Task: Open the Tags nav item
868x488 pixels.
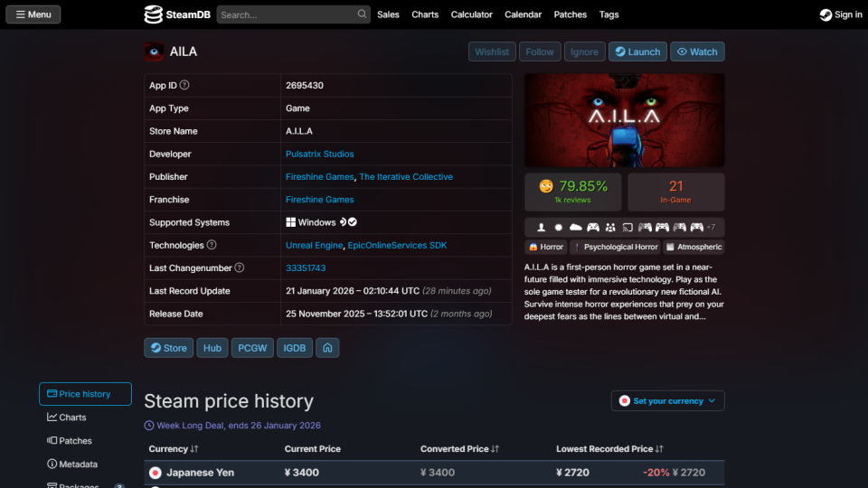Action: point(609,14)
